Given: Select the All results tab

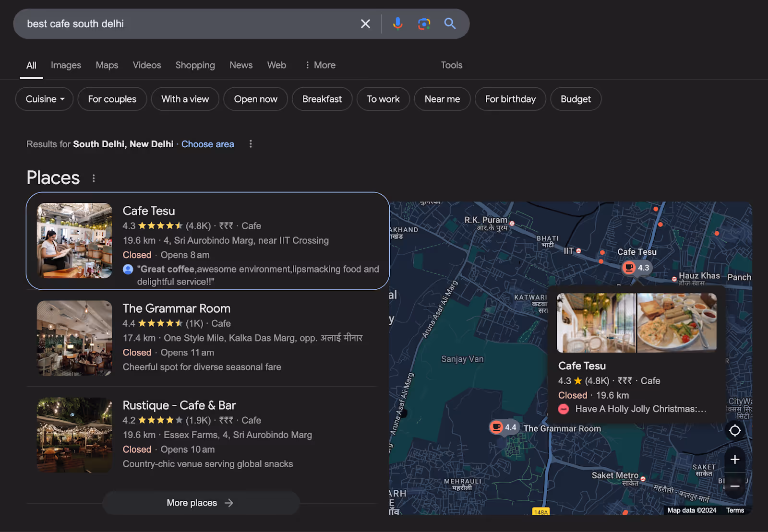Looking at the screenshot, I should pyautogui.click(x=31, y=65).
